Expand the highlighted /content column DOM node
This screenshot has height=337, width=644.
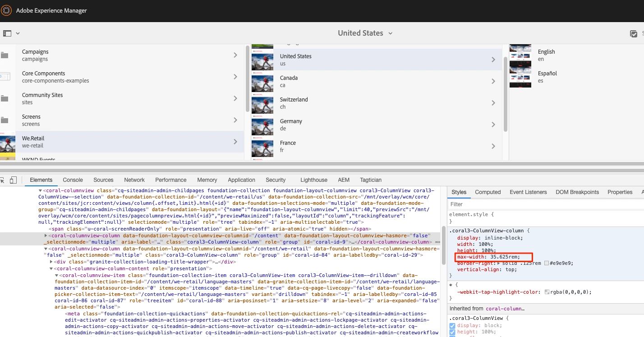(46, 235)
